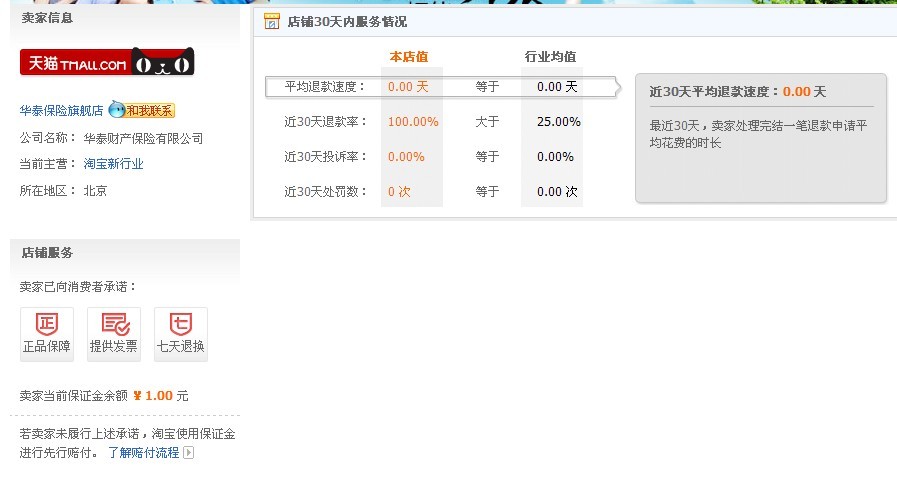Click the location value 北京
Screen dimensions: 897x486
point(95,190)
